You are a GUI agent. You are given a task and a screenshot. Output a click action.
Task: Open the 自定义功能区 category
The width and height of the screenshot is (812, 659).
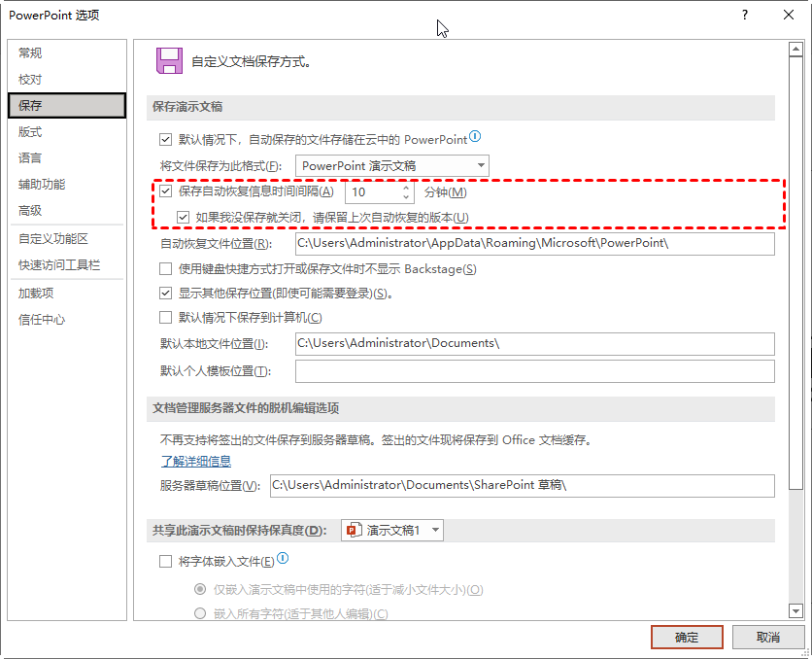coord(67,239)
